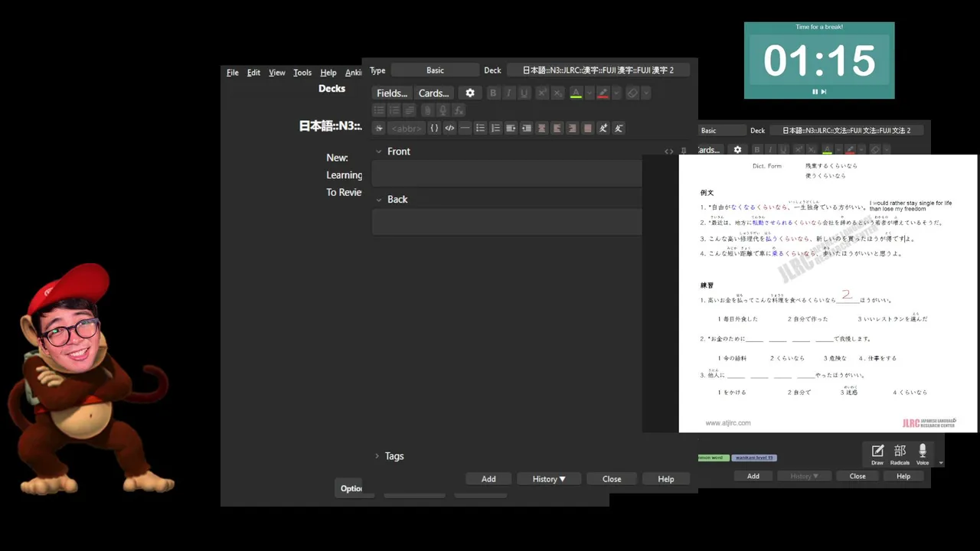
Task: Click the microphone record audio icon in editor toolbar
Action: (443, 110)
